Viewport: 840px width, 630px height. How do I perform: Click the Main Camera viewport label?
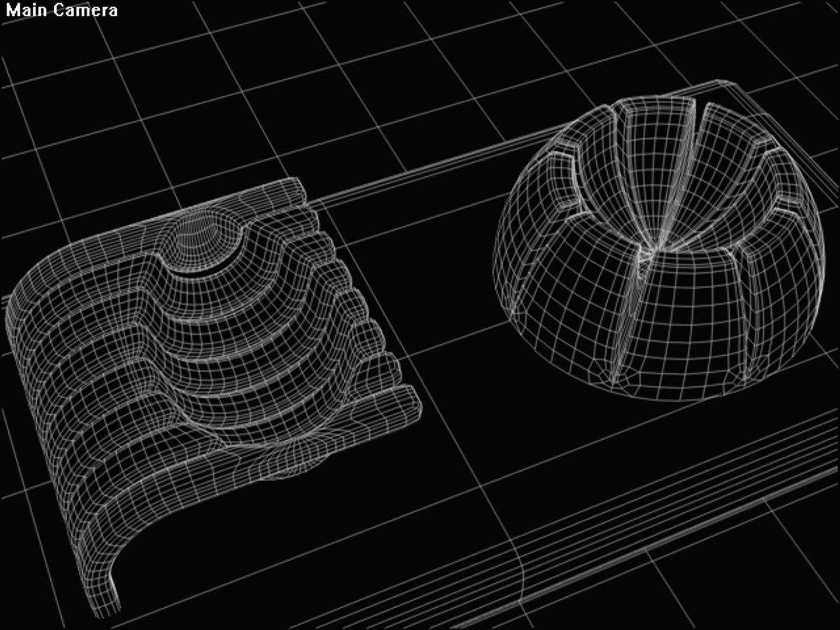coord(62,10)
